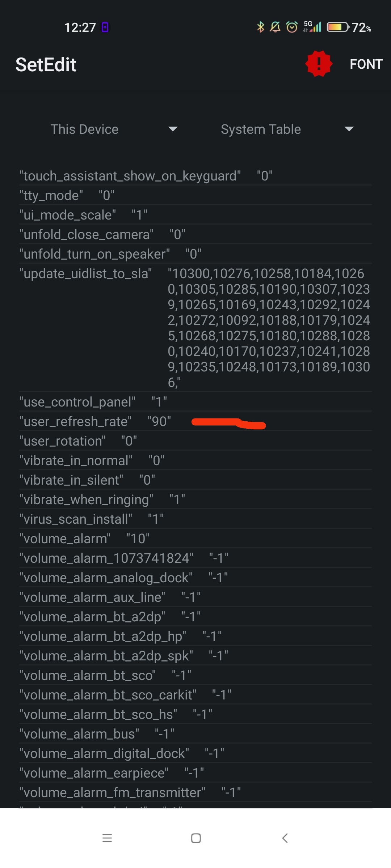The width and height of the screenshot is (391, 868).
Task: Tap the purple screen recorder icon
Action: 105,27
